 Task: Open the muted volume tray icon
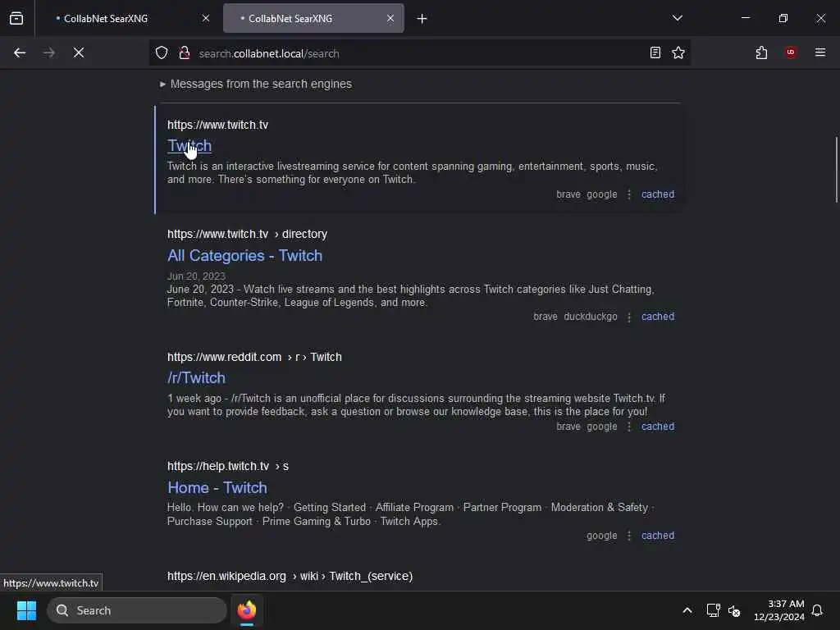734,610
